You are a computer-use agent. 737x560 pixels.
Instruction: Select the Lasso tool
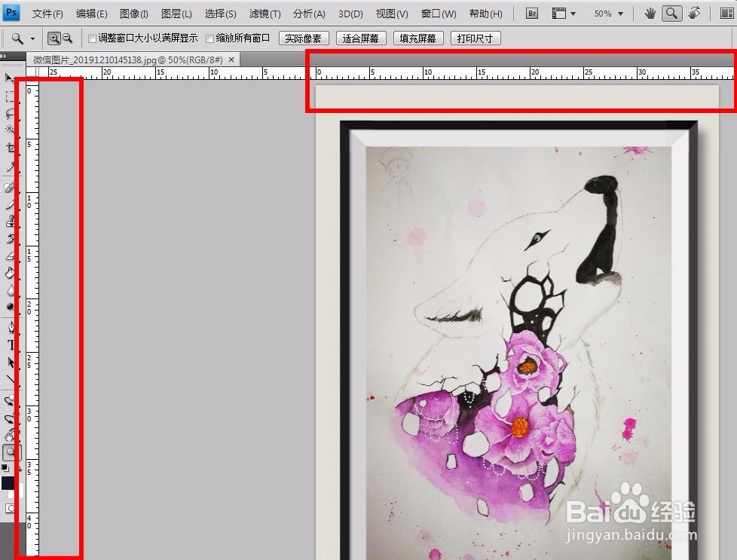coord(9,114)
